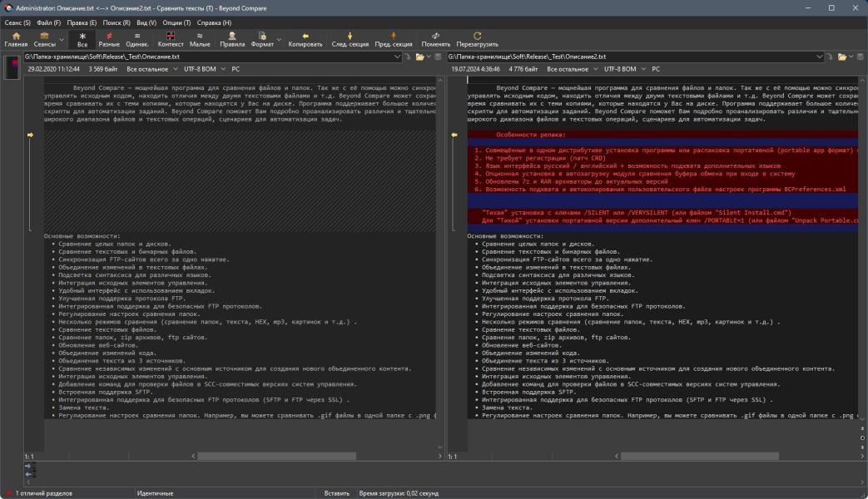
Task: Jump to Пред. секция
Action: [x=394, y=39]
